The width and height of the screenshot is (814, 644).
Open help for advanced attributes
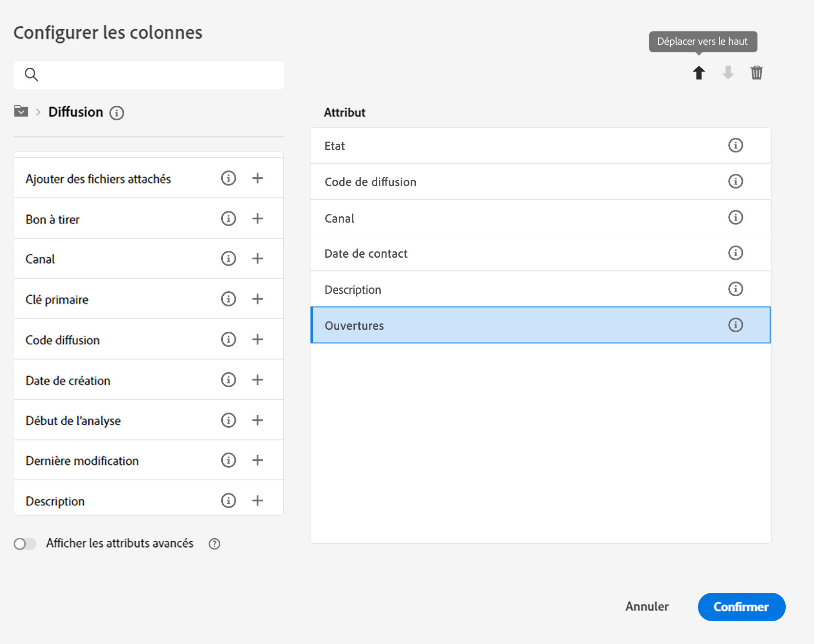click(214, 544)
